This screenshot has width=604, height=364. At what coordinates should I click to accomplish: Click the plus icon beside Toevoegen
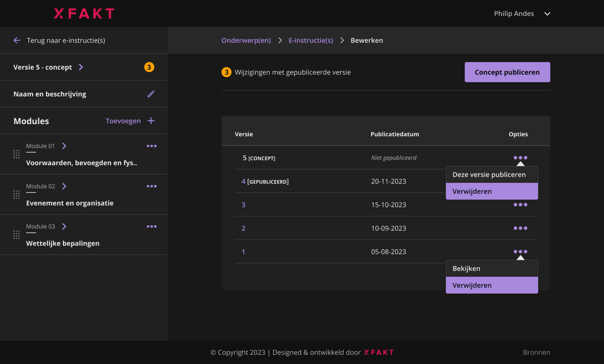tap(151, 121)
